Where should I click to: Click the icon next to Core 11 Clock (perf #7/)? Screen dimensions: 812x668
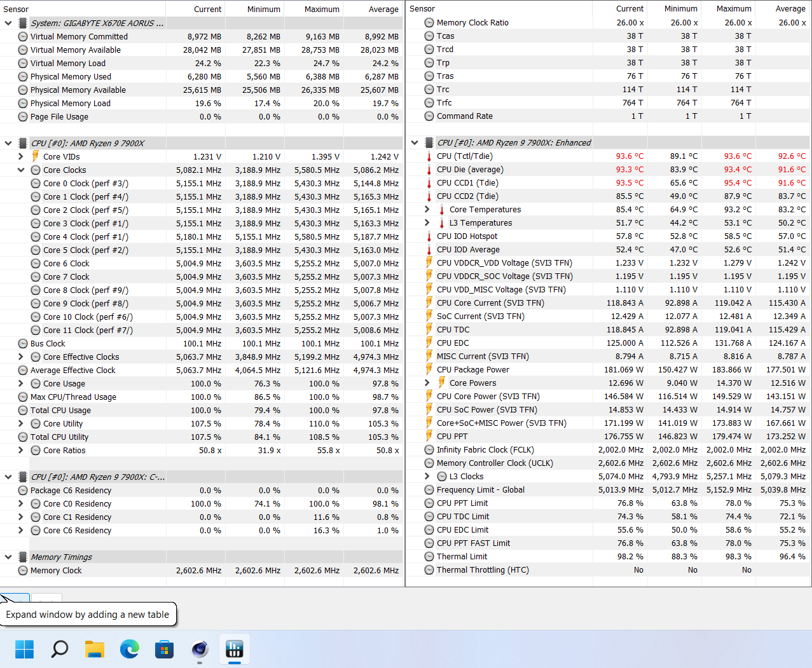(x=36, y=330)
